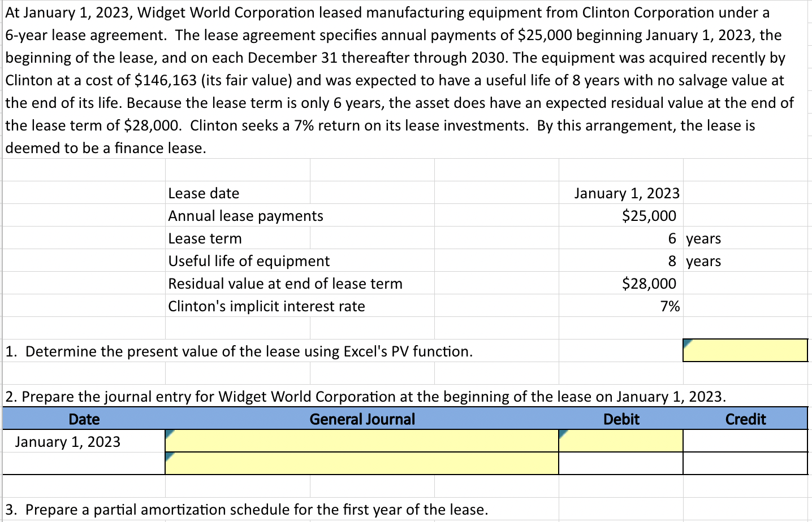Viewport: 812px width, 522px height.
Task: Click the Lease term value of 6 years
Action: coord(673,238)
